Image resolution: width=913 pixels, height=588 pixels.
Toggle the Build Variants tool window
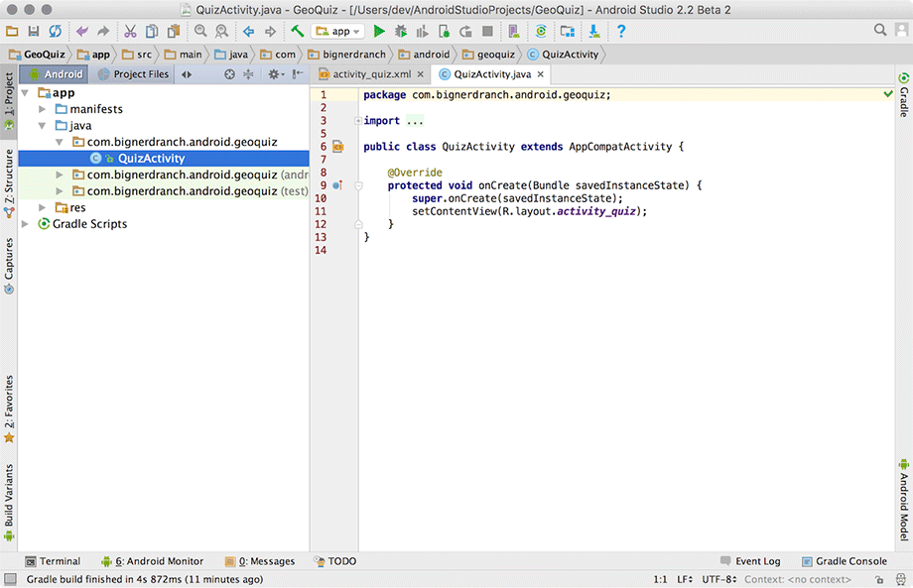9,502
